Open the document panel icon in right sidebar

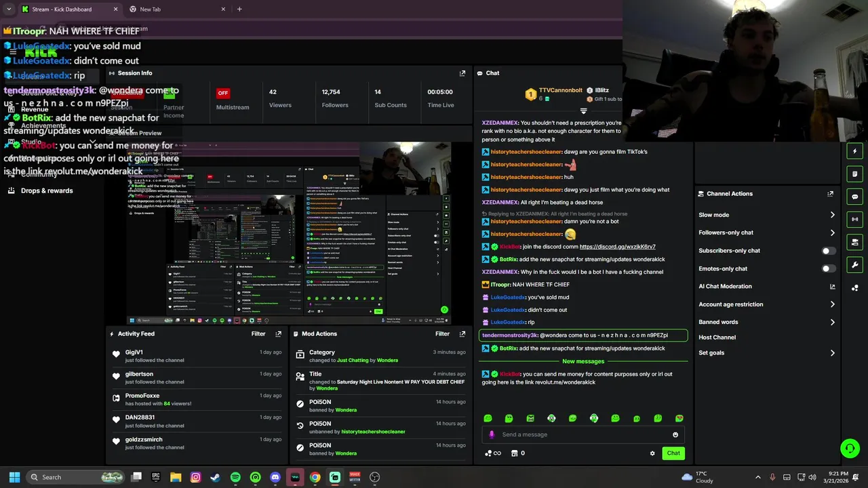tap(854, 174)
